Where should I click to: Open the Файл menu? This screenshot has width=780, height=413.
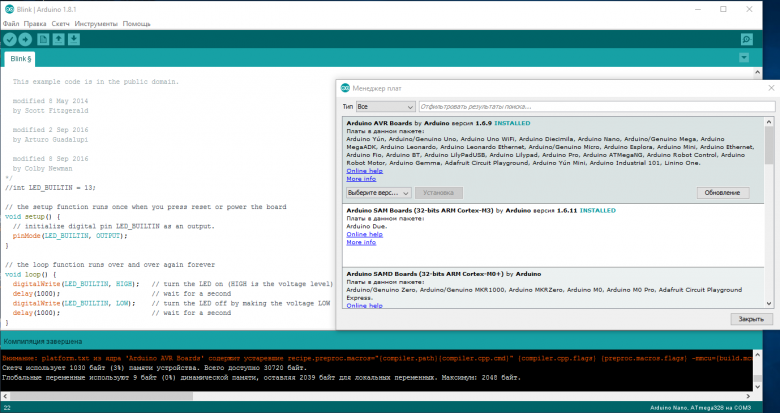pos(11,23)
